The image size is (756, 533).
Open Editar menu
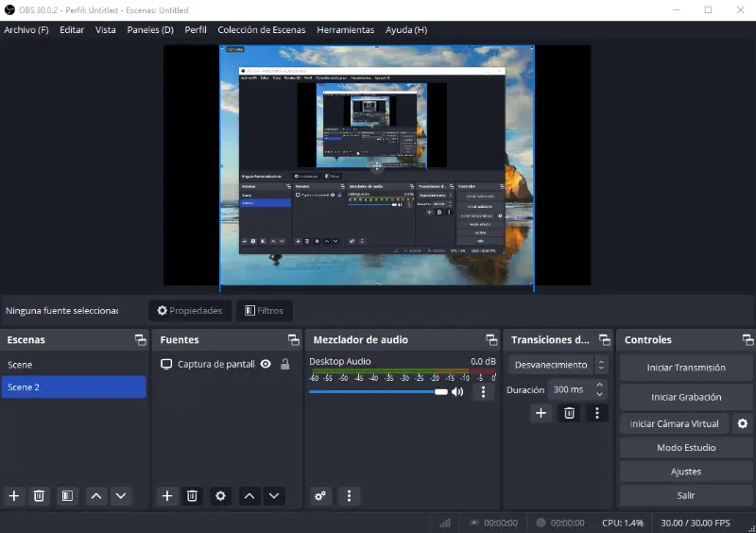(72, 30)
